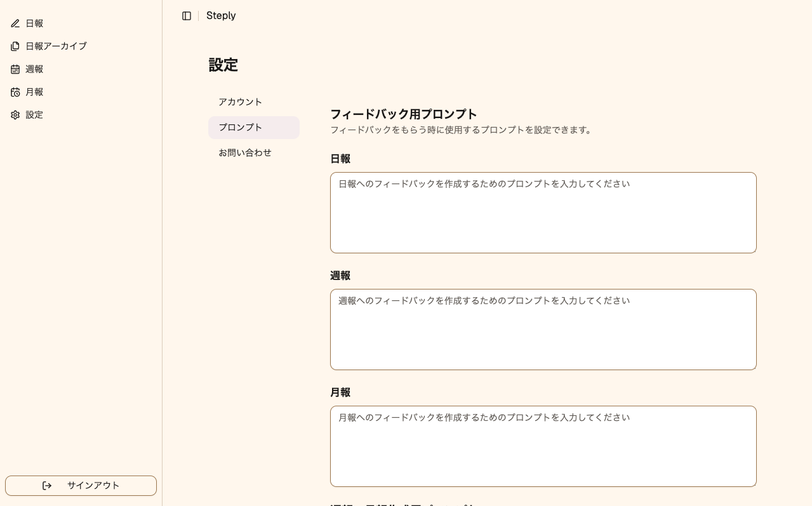Open 設定 in the sidebar

[81, 115]
